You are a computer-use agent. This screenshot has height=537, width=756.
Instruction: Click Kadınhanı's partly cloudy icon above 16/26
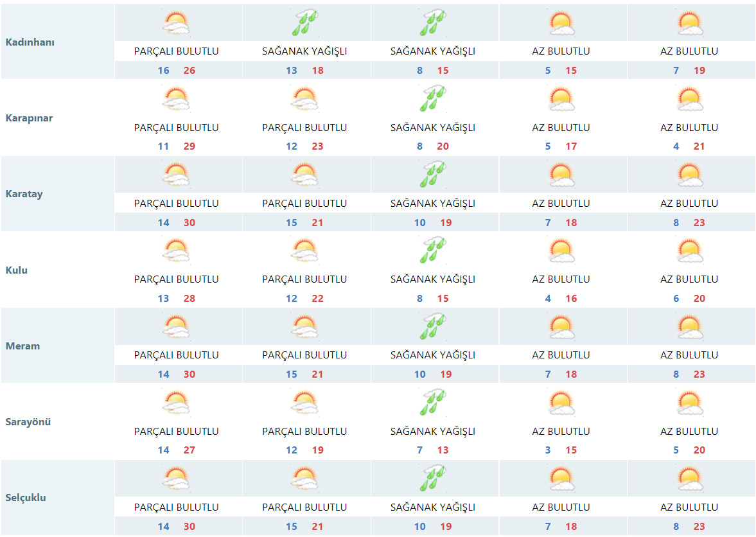[x=176, y=24]
